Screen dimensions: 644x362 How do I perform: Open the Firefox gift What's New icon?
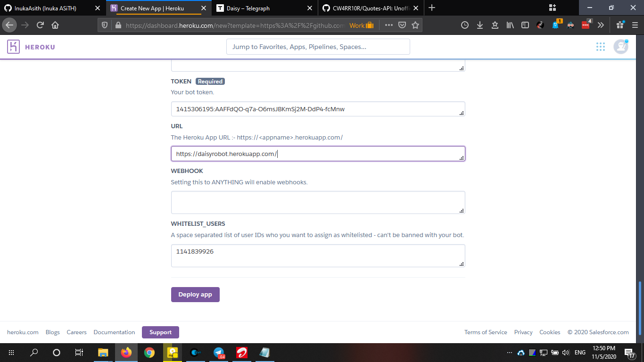[x=620, y=25]
